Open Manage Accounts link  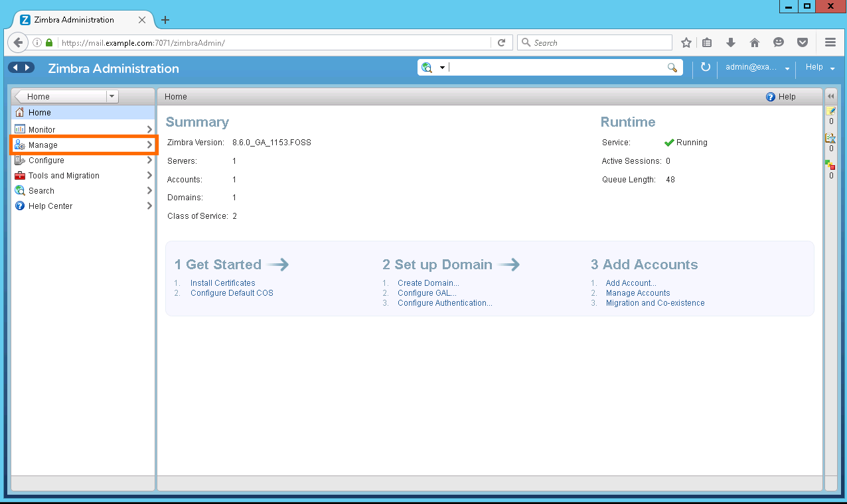click(x=638, y=293)
